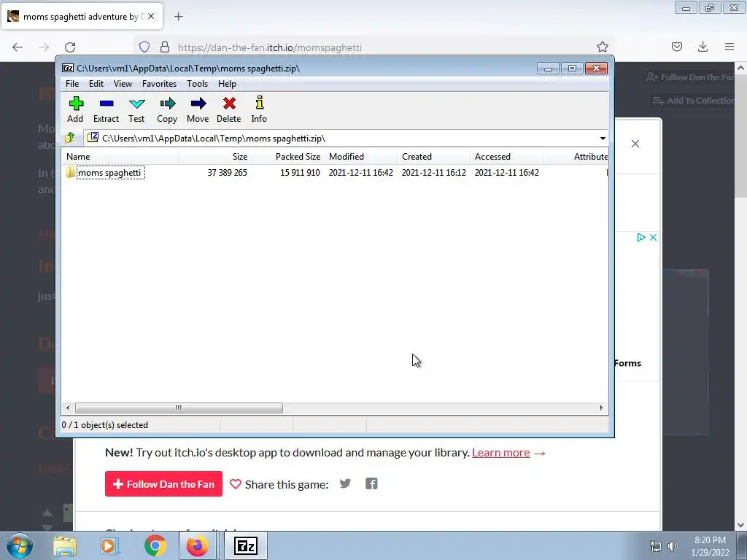Sort by the Accessed column header
747x560 pixels.
click(x=507, y=157)
